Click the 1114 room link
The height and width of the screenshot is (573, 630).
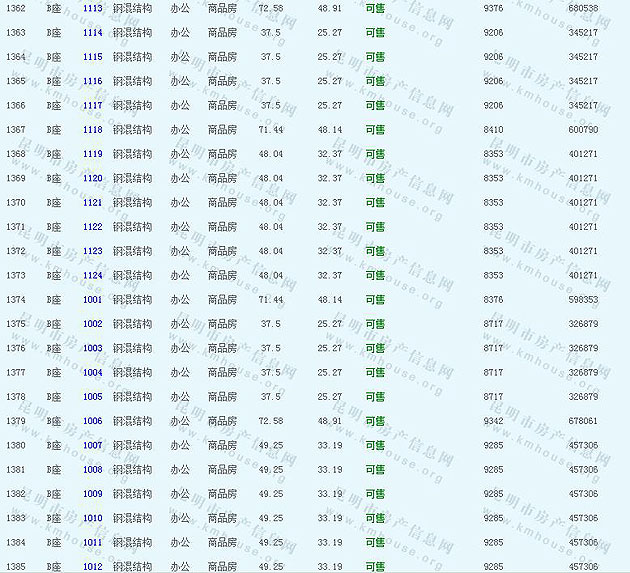click(x=92, y=32)
